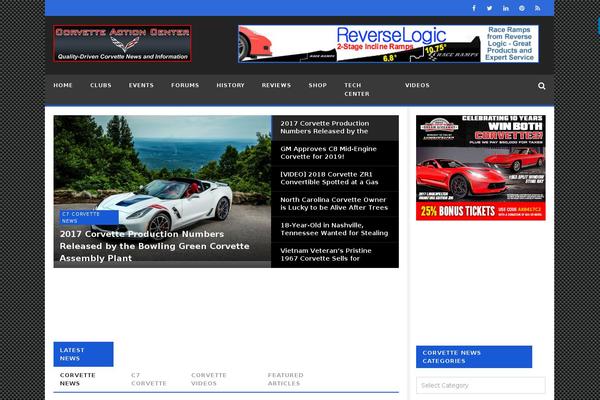The width and height of the screenshot is (600, 400).
Task: Switch to the C7 Corvette tab
Action: click(x=149, y=379)
